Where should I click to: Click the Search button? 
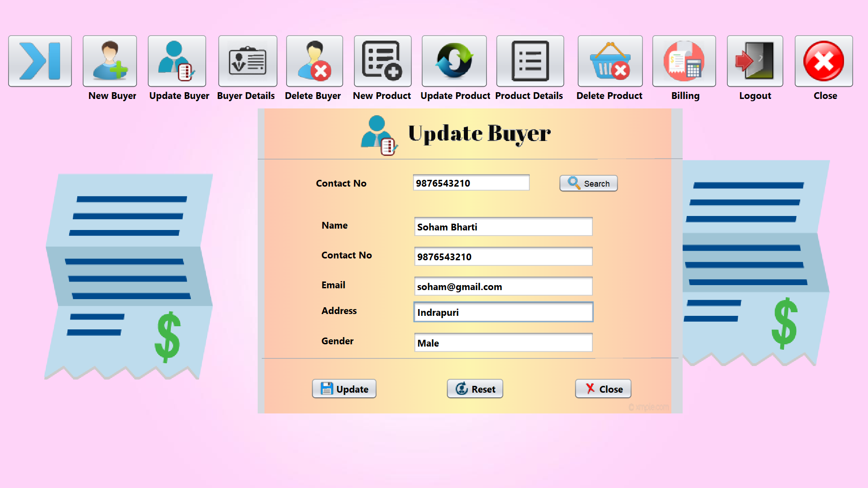588,183
